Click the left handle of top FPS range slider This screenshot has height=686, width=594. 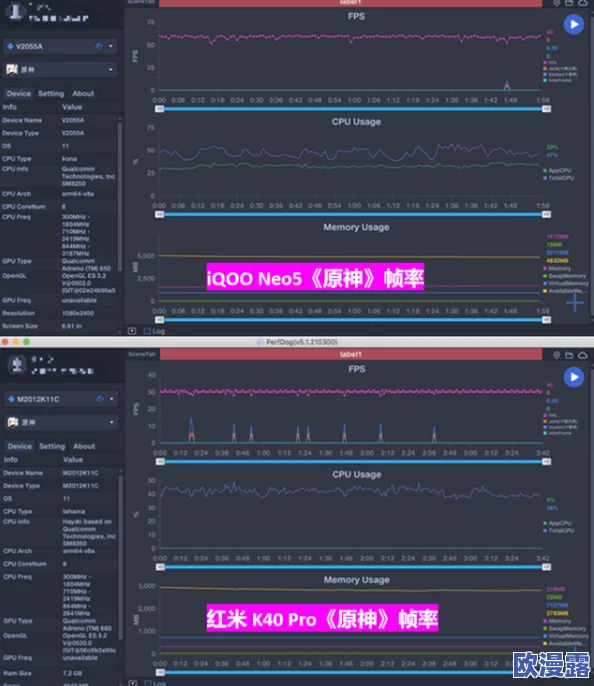tap(160, 109)
